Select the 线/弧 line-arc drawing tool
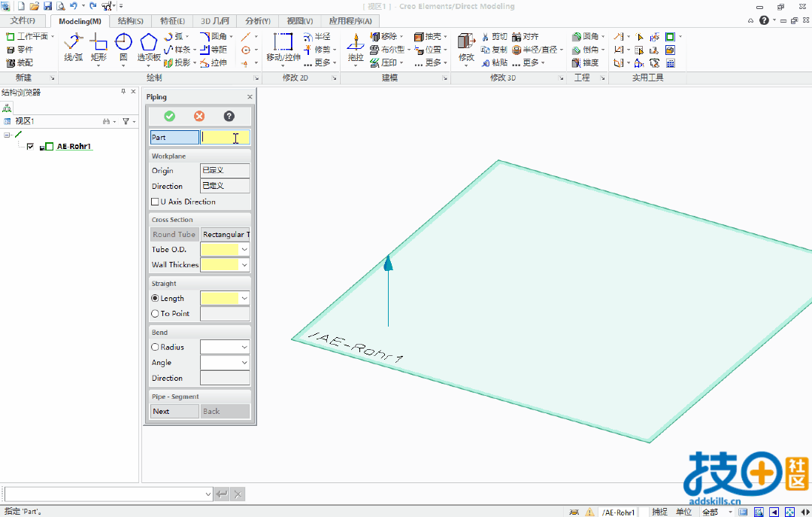 (x=74, y=47)
